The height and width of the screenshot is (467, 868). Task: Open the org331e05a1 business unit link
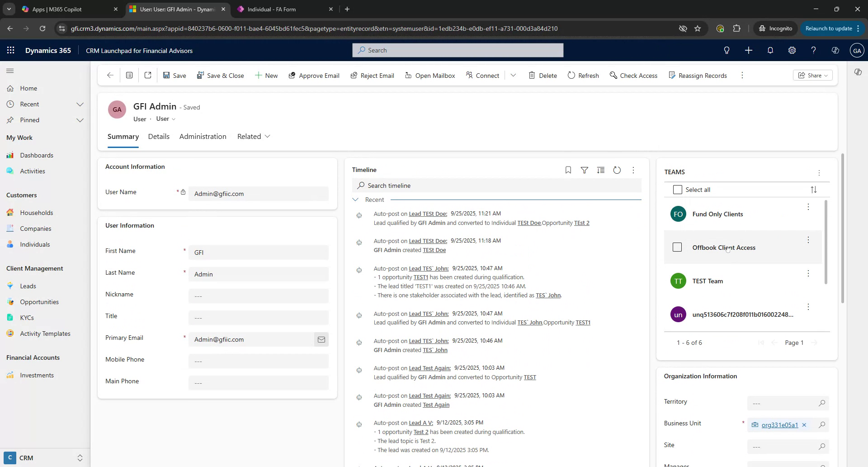779,425
